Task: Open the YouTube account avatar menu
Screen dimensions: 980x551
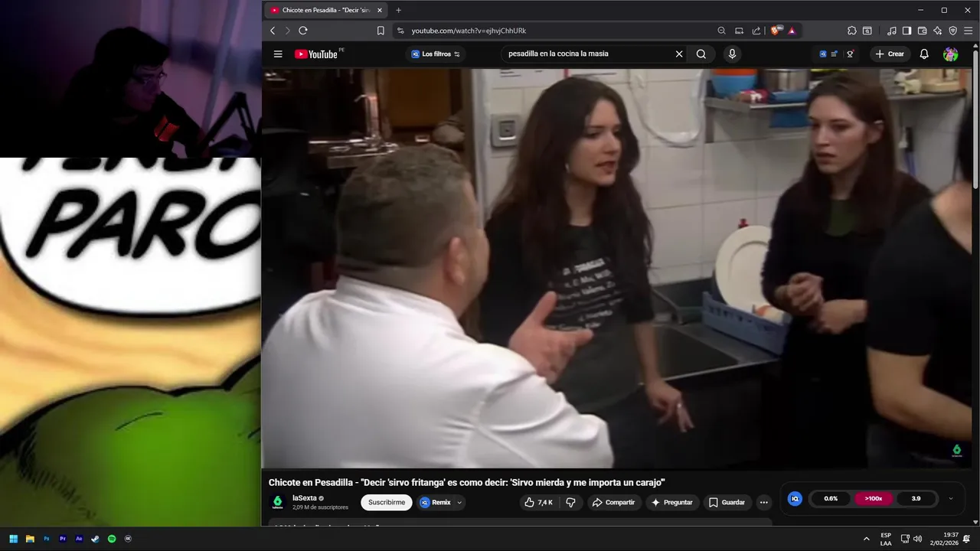Action: pyautogui.click(x=951, y=54)
